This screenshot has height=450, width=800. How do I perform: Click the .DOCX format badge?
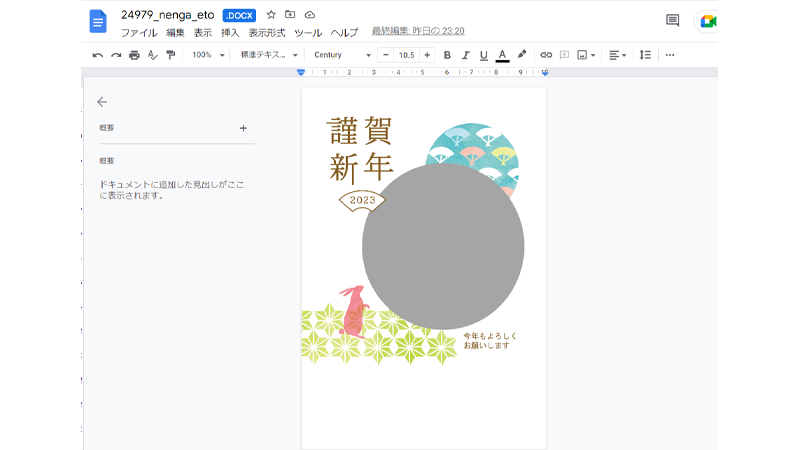tap(239, 16)
